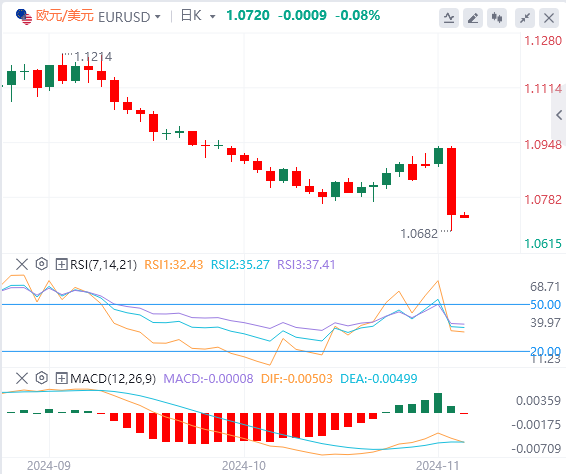Screen dimensions: 566x474
Task: Expand the right side panel arrow
Action: (559, 115)
